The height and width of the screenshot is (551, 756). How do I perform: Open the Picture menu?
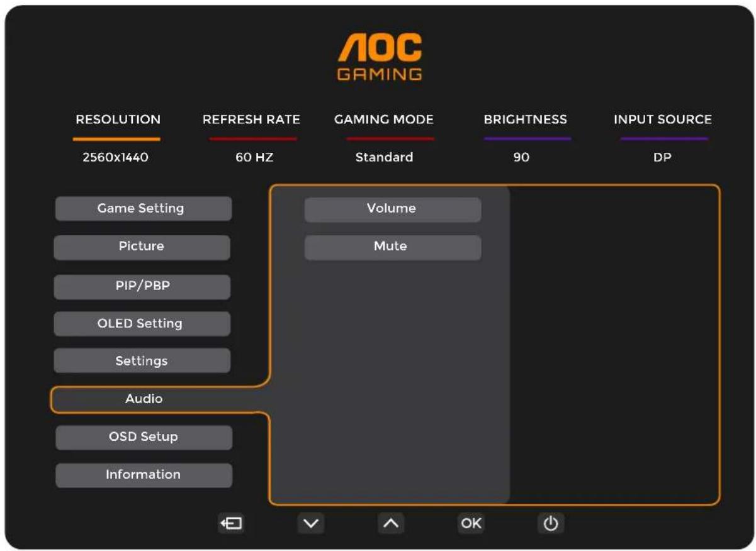[142, 247]
